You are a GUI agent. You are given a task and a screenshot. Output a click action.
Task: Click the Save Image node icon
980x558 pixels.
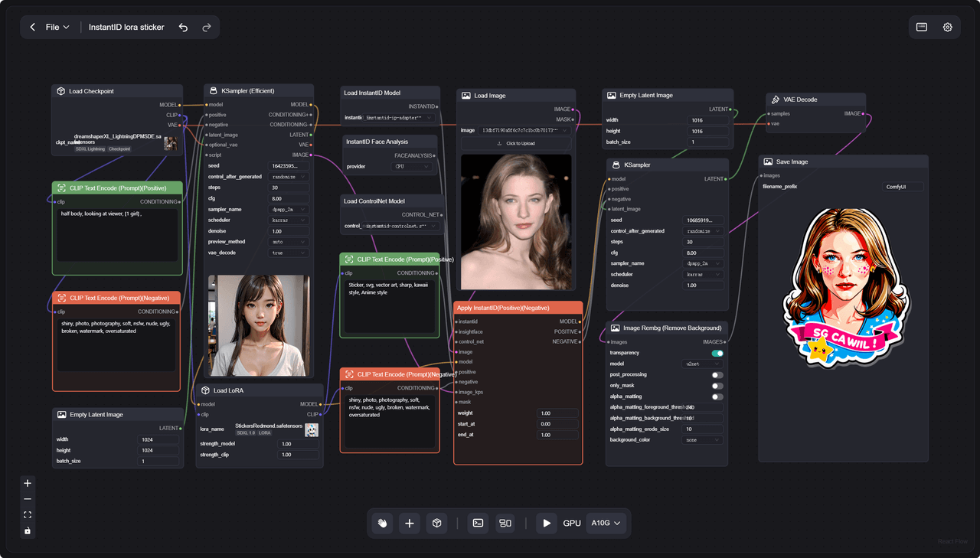(768, 162)
